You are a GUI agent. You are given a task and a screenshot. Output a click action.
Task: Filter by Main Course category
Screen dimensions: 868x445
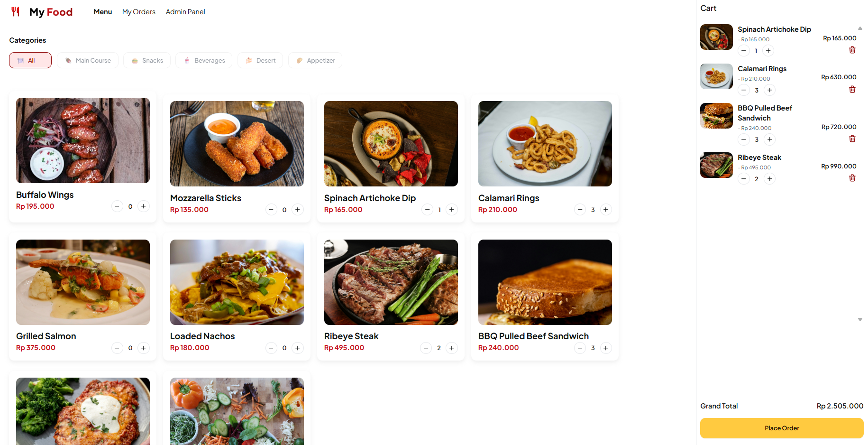tap(88, 60)
